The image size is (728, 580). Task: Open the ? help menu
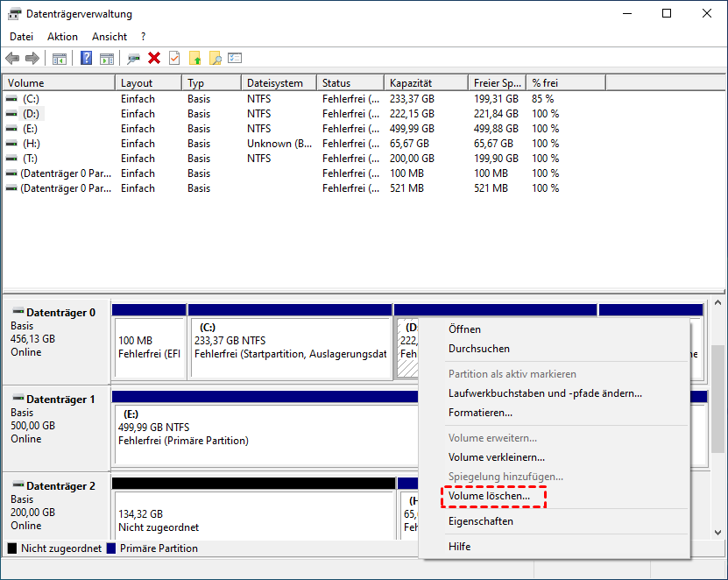[143, 37]
